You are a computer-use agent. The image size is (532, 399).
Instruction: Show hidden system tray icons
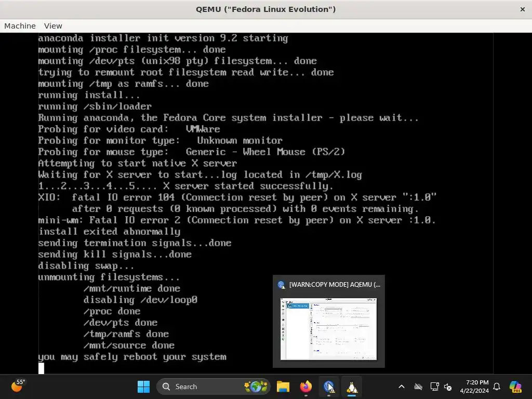(402, 387)
